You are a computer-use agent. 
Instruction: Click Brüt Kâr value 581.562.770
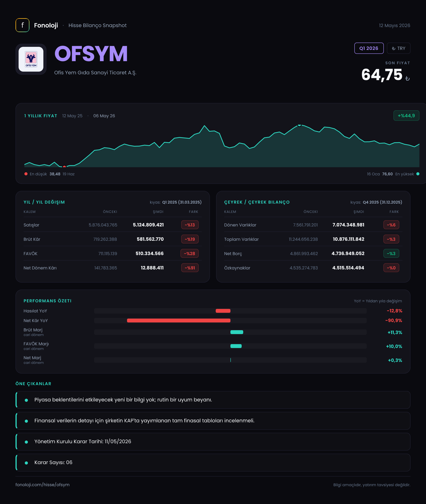pos(150,239)
